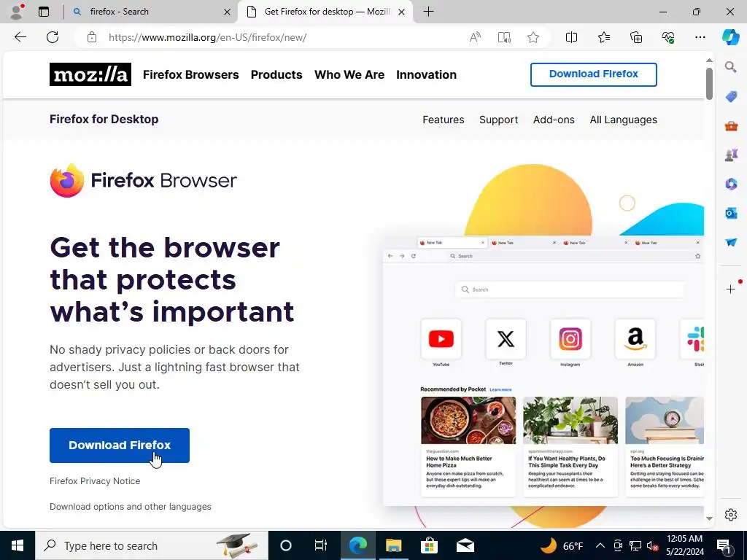Image resolution: width=747 pixels, height=560 pixels.
Task: Open the All Languages link
Action: [623, 120]
